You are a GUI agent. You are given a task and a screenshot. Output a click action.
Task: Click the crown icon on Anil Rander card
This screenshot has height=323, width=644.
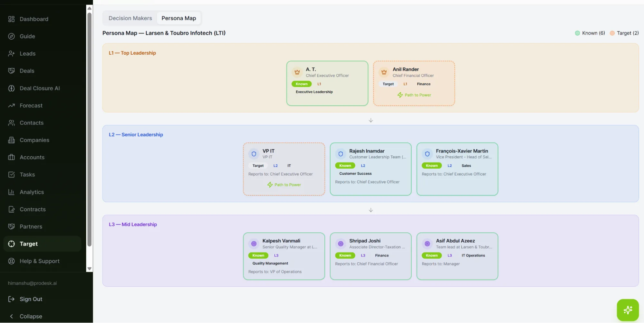pyautogui.click(x=384, y=72)
